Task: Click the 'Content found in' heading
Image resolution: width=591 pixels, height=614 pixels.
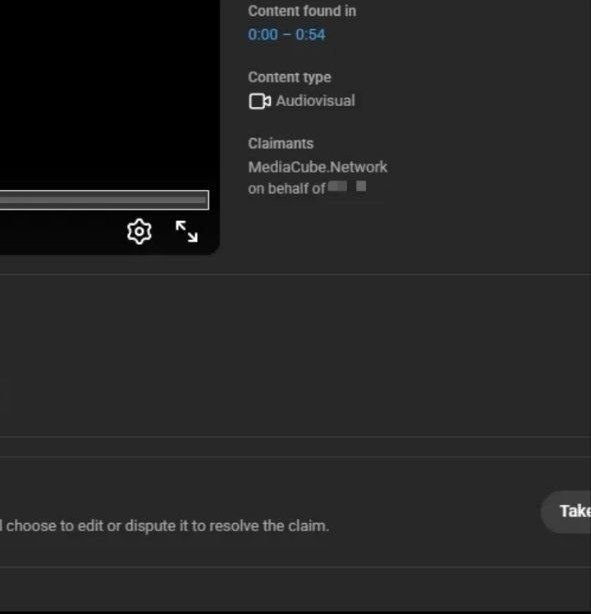Action: [x=302, y=11]
